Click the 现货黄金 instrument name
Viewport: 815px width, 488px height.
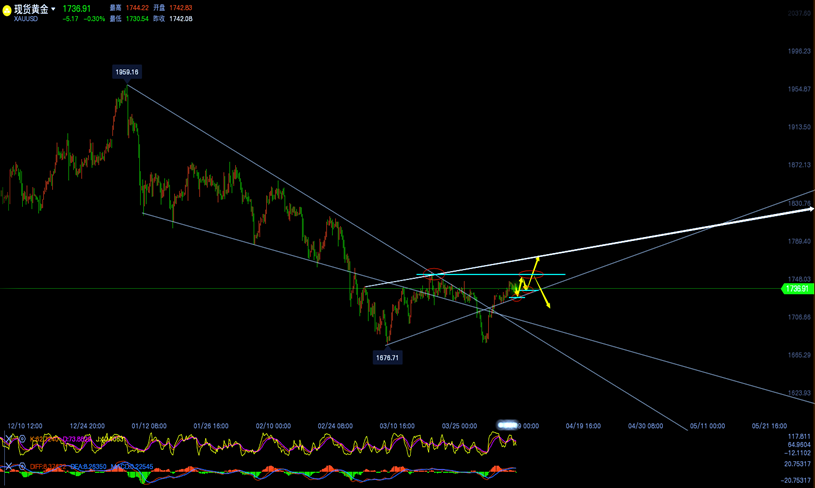pos(31,9)
